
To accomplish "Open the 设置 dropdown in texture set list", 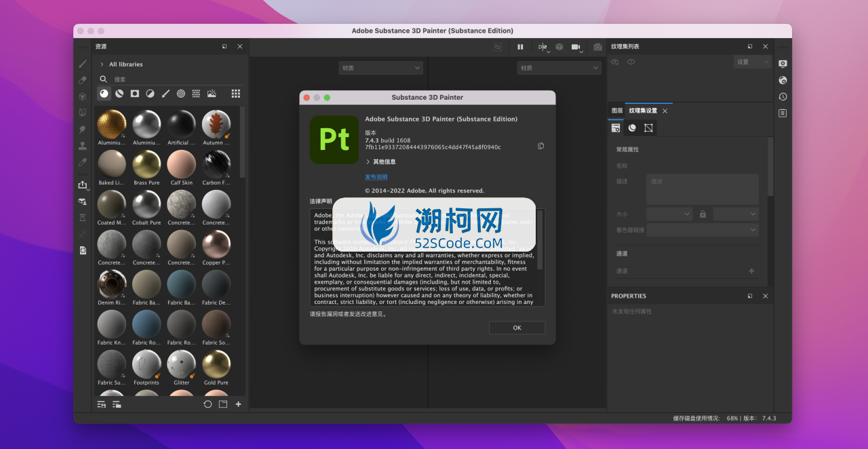I will [753, 62].
